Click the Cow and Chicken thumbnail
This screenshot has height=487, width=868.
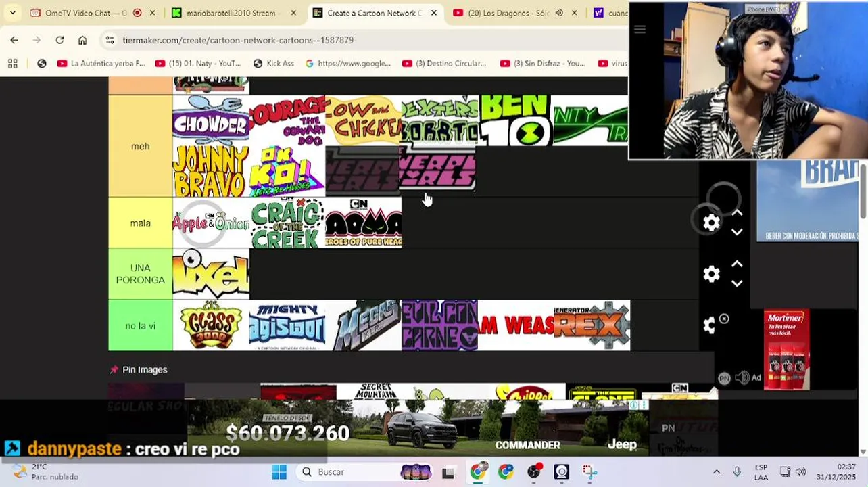click(364, 120)
